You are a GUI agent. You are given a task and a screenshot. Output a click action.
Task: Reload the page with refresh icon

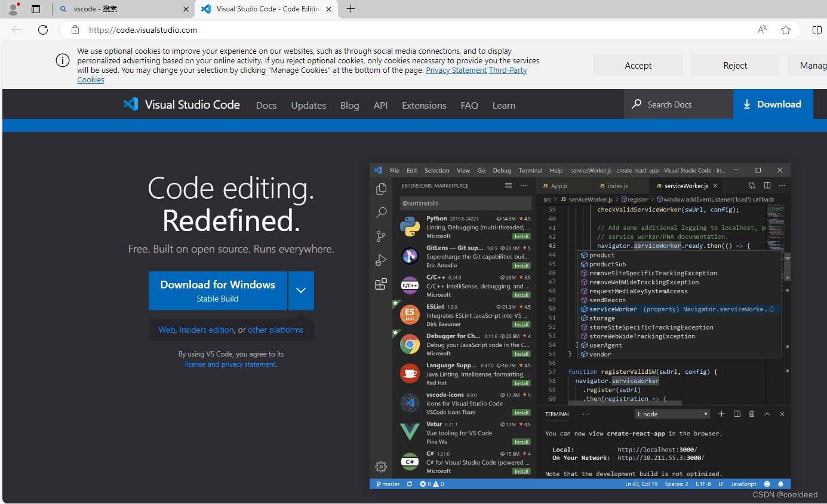[43, 30]
